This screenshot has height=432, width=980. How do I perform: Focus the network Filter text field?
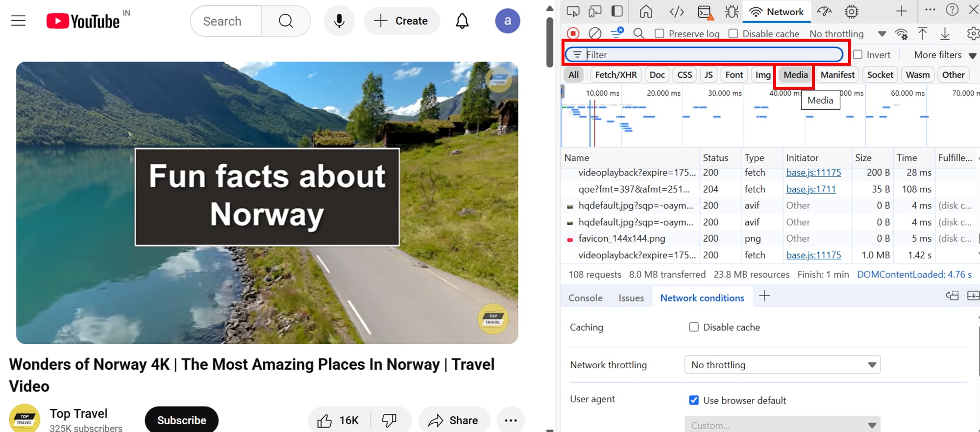pyautogui.click(x=704, y=54)
